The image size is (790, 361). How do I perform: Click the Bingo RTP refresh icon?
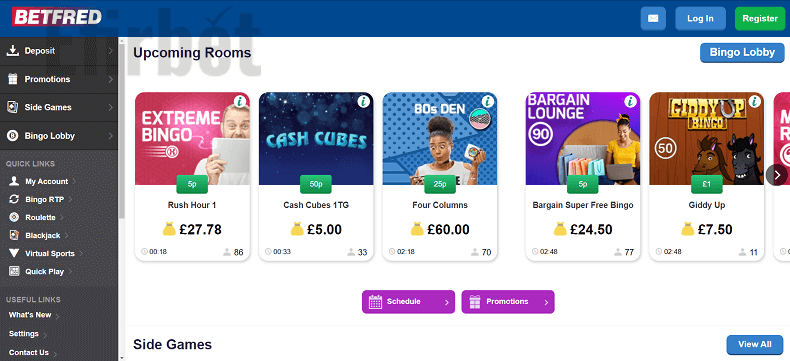[15, 199]
